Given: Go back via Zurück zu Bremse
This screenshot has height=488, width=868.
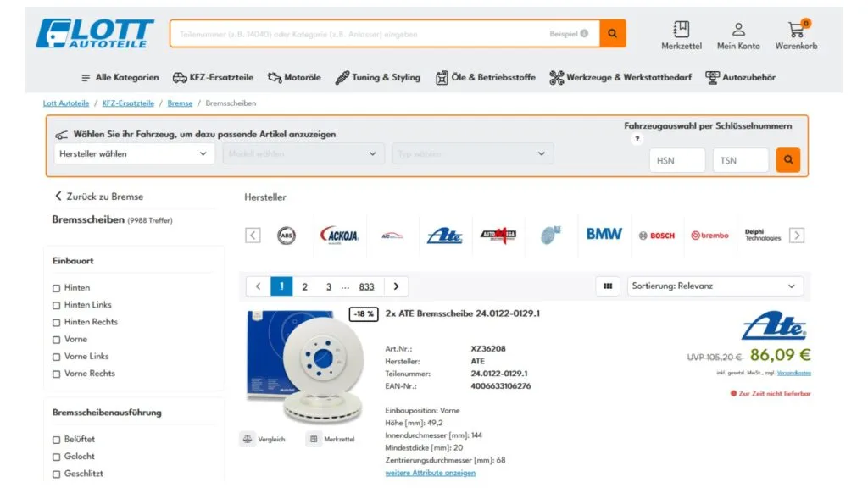Looking at the screenshot, I should coord(99,197).
